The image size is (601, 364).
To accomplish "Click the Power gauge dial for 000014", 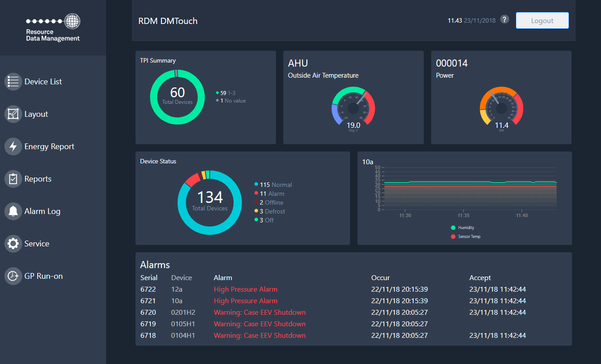I will 501,107.
